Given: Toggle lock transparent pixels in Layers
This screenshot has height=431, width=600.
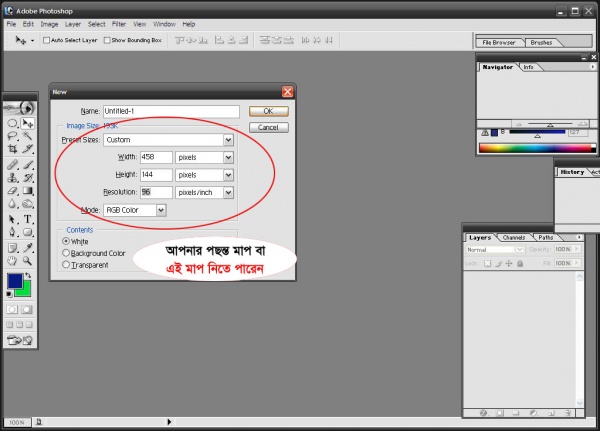Looking at the screenshot, I should click(487, 263).
